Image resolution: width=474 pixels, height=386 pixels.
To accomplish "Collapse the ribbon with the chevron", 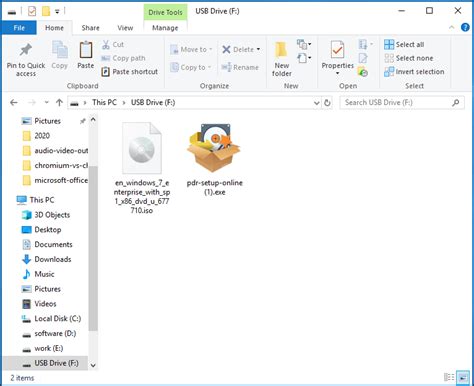I will 452,28.
